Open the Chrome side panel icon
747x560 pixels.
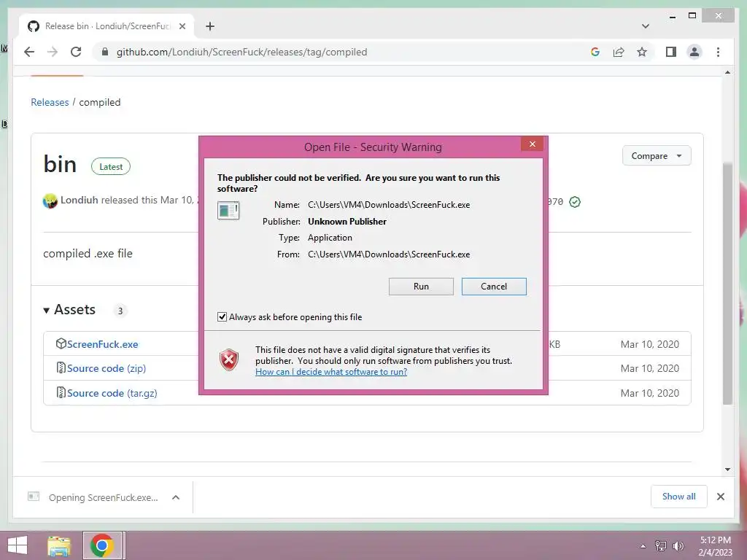tap(671, 52)
